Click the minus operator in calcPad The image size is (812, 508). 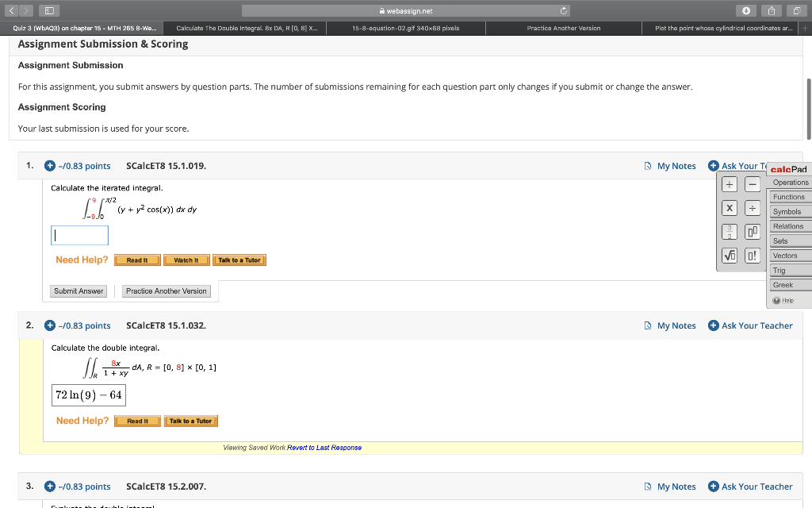click(x=752, y=183)
